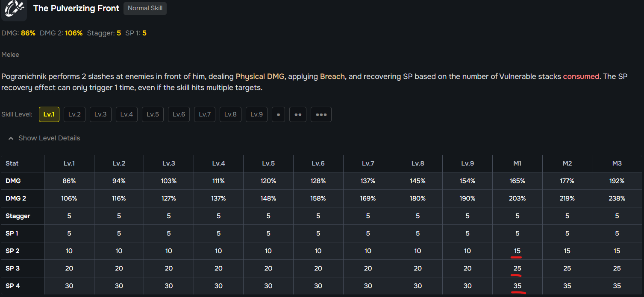Choose the Lv.5 skill level button
Viewport: 644px width, 297px height.
click(153, 114)
